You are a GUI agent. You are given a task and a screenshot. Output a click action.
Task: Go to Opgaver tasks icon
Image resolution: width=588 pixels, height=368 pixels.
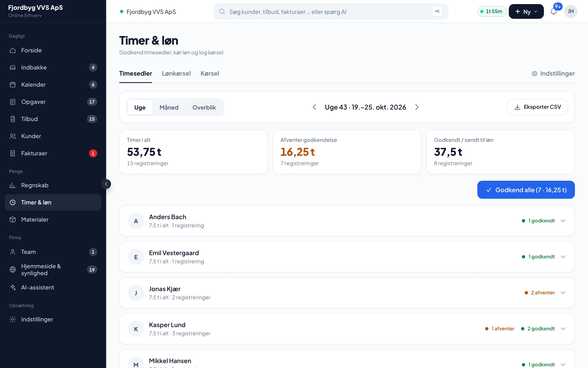tap(13, 102)
